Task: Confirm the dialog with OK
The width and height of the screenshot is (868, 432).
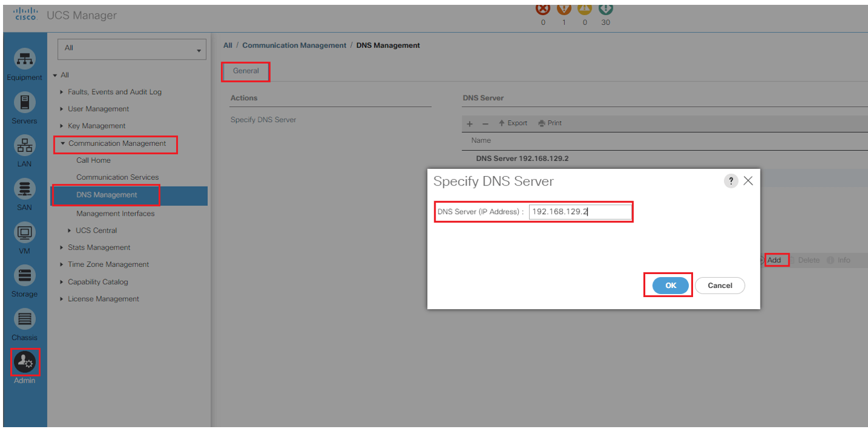Action: (x=671, y=286)
